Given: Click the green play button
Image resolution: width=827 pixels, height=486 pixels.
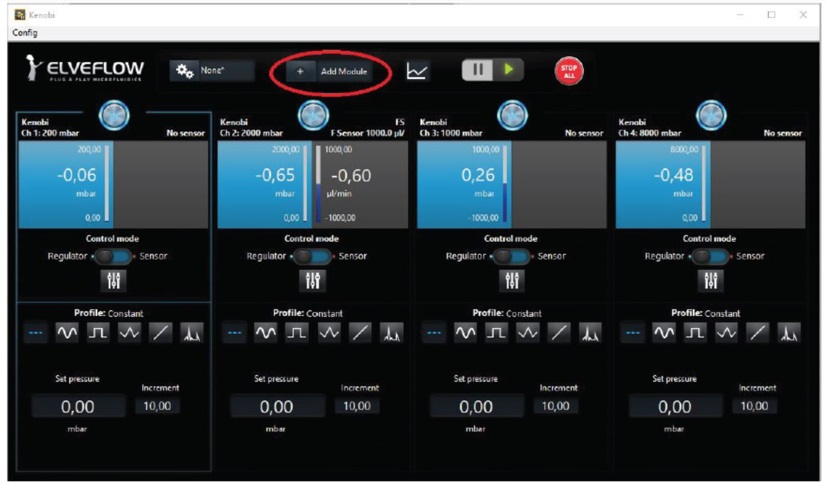Looking at the screenshot, I should (x=509, y=70).
